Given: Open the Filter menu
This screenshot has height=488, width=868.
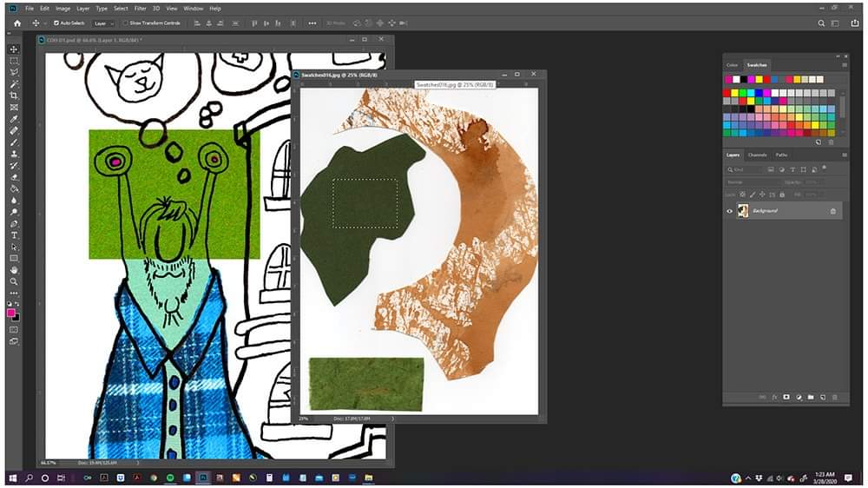Looking at the screenshot, I should (140, 9).
